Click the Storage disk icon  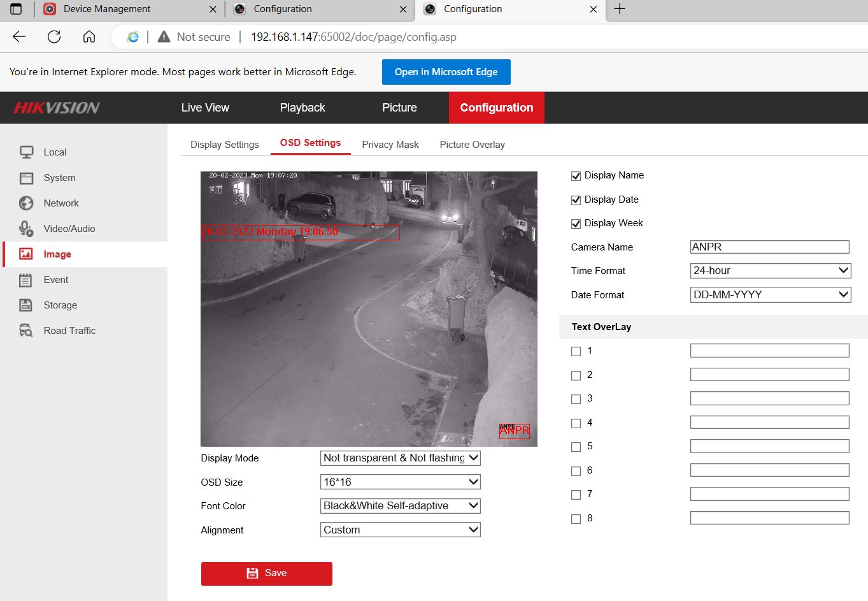(x=26, y=305)
